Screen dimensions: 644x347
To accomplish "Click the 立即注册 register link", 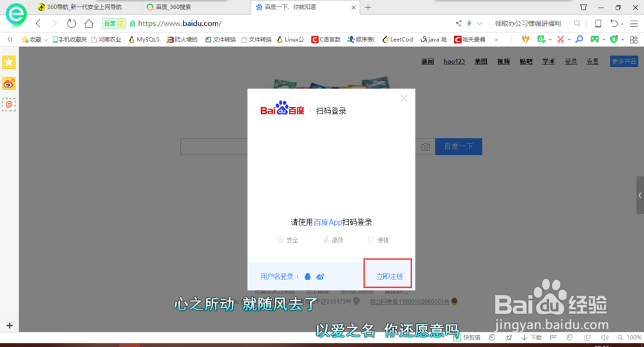I will point(390,276).
